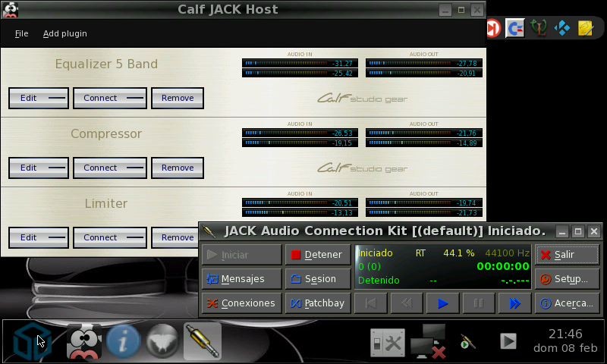The image size is (607, 364).
Task: Click the play arrow tray icon
Action: tap(508, 341)
